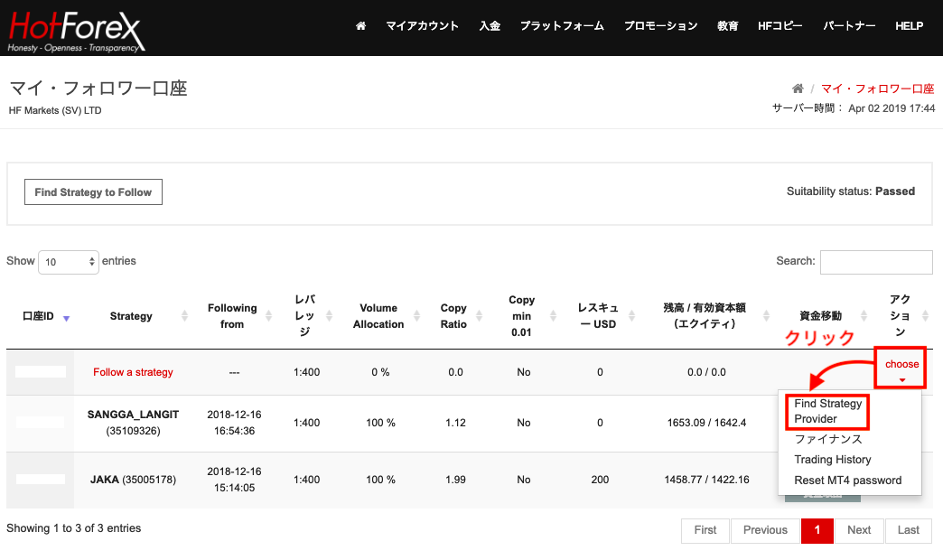Focus the Search input field
Viewport: 943px width, 560px height.
coord(876,262)
